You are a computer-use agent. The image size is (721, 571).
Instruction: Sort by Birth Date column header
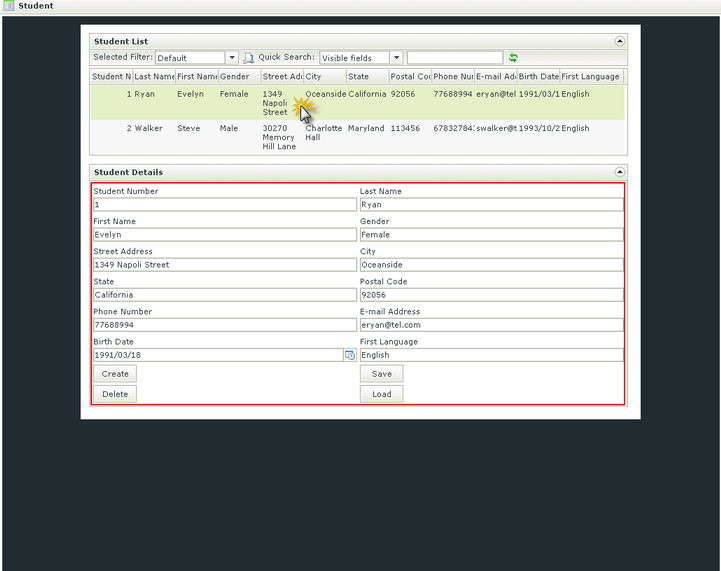[538, 76]
